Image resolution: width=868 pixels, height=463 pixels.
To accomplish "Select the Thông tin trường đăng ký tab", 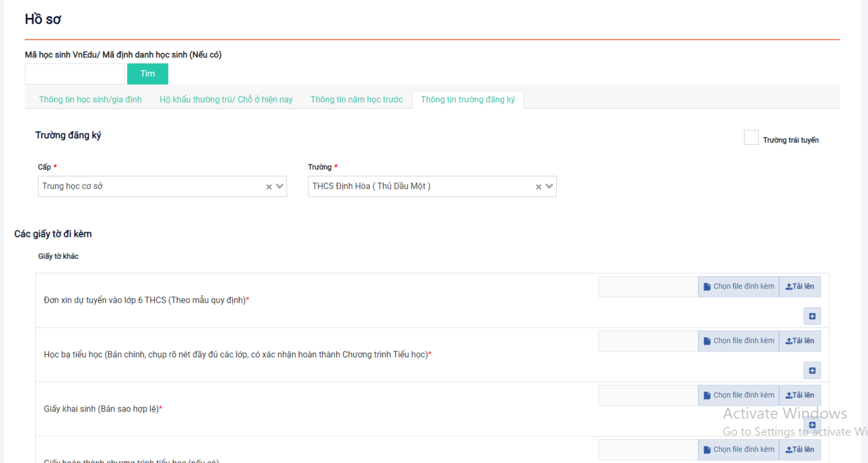I will click(468, 100).
